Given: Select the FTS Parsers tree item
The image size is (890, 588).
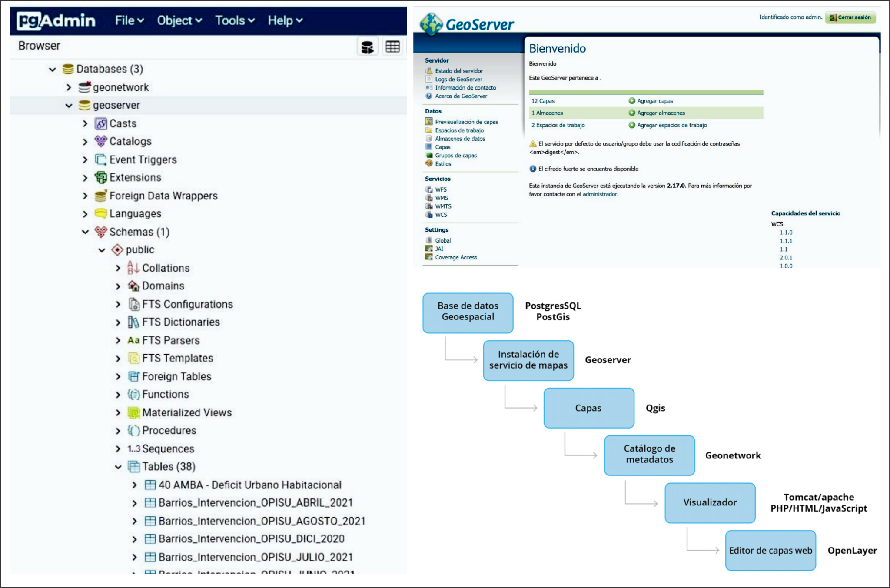Looking at the screenshot, I should click(x=171, y=340).
